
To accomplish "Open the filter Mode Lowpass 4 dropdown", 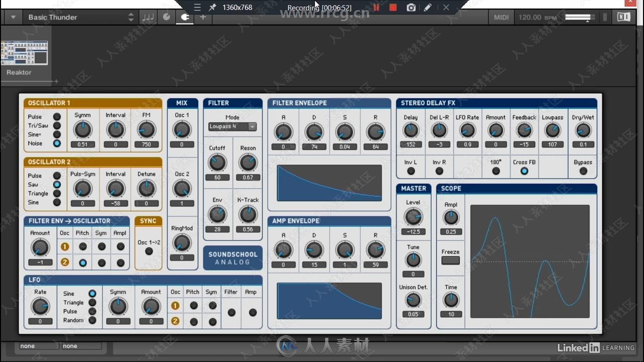I will point(232,127).
